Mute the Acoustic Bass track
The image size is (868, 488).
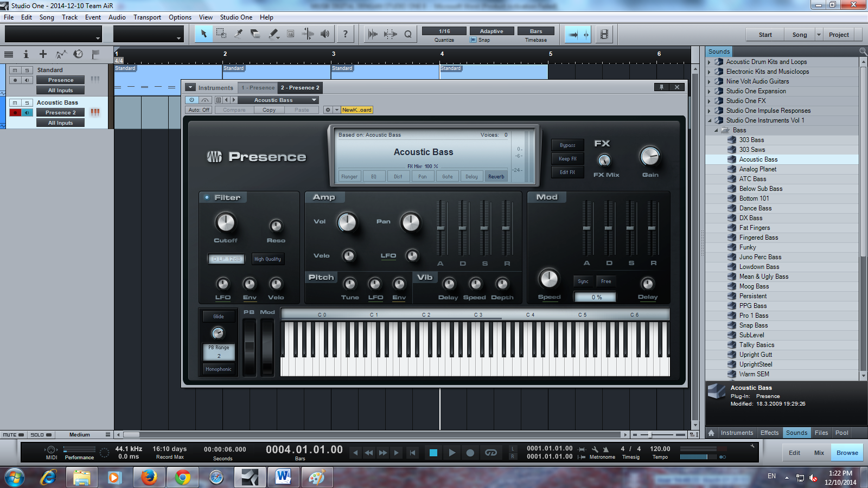pyautogui.click(x=15, y=102)
